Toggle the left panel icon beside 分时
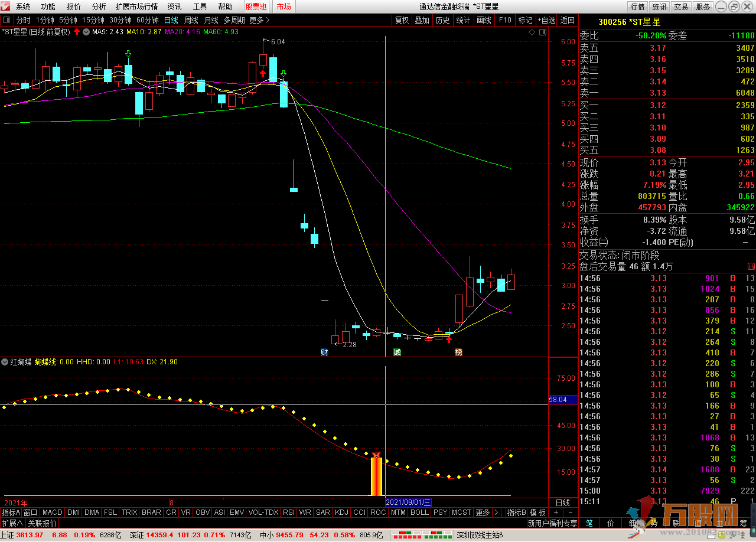 pos(7,20)
